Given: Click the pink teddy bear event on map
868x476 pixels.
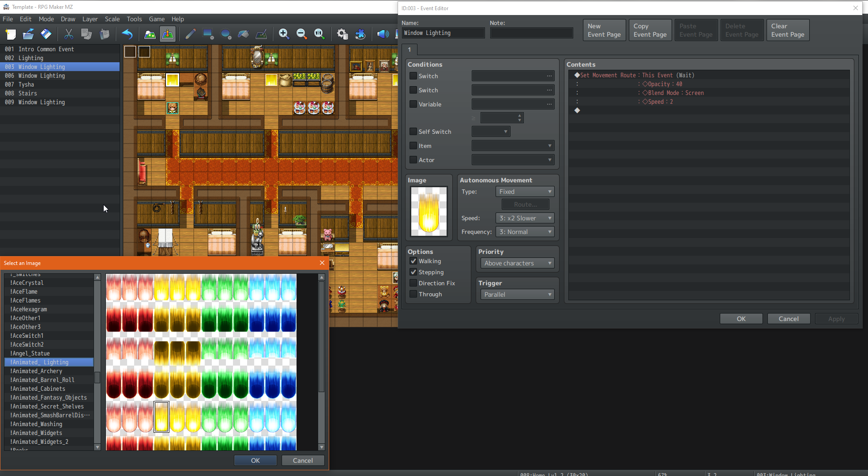Looking at the screenshot, I should 328,234.
